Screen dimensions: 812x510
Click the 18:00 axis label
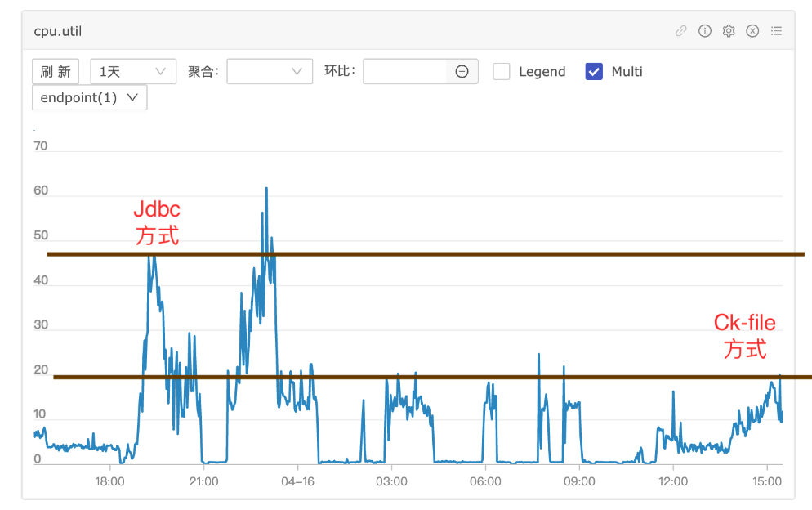tap(109, 481)
